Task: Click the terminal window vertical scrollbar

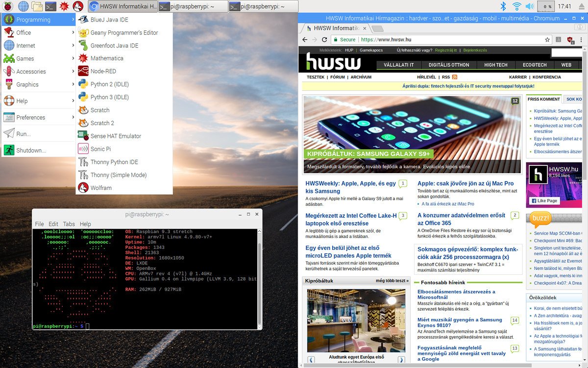Action: coord(260,278)
